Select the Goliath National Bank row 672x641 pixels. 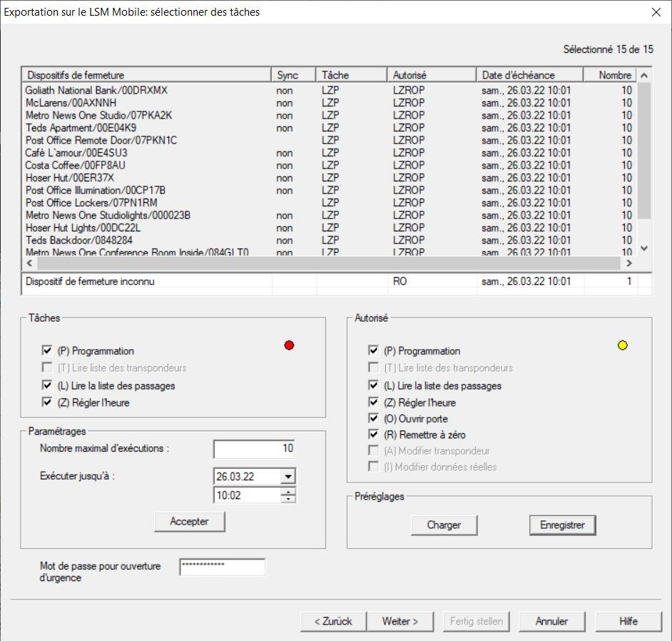pyautogui.click(x=96, y=91)
